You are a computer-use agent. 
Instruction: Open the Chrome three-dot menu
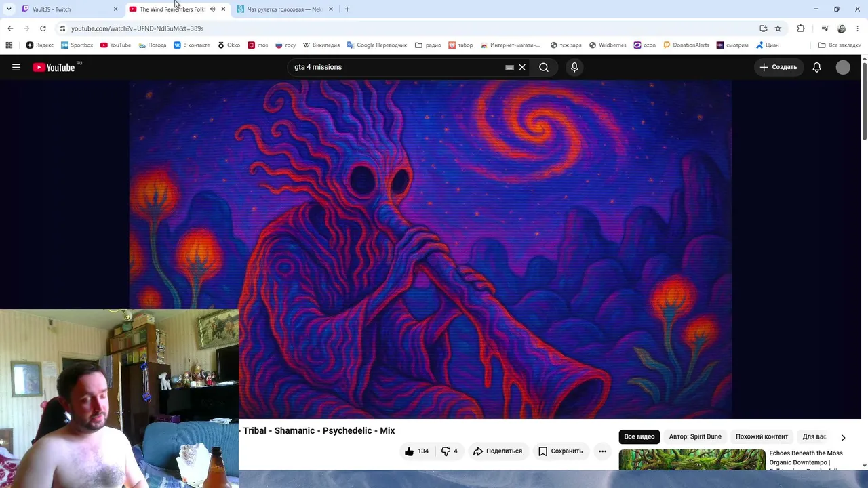pyautogui.click(x=858, y=28)
